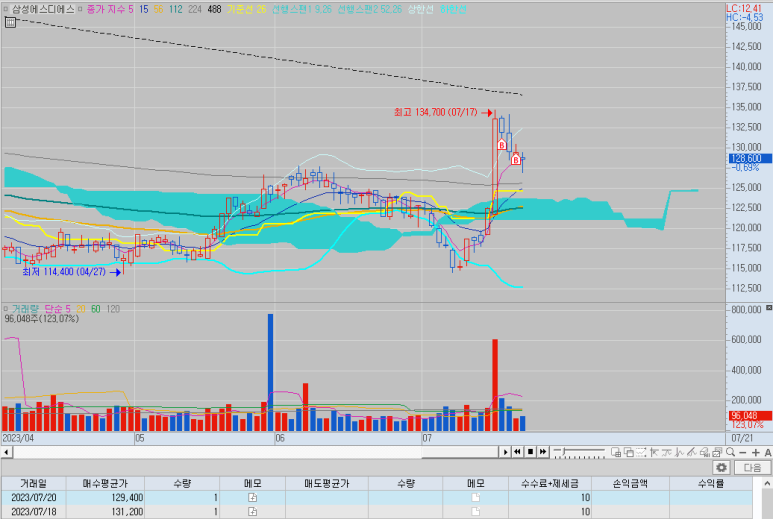Click the 선행스팬2 52,26 legend label
Screen dimensions: 773x519
point(370,9)
